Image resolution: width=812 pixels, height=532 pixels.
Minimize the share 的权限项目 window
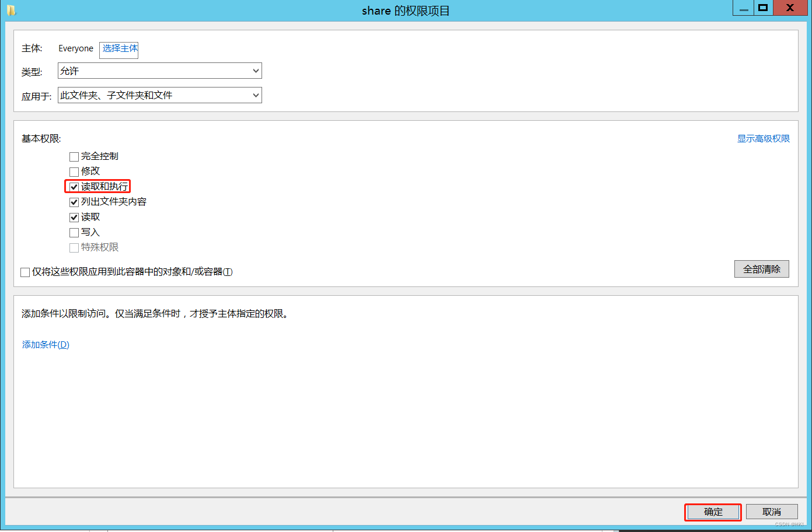[x=743, y=8]
